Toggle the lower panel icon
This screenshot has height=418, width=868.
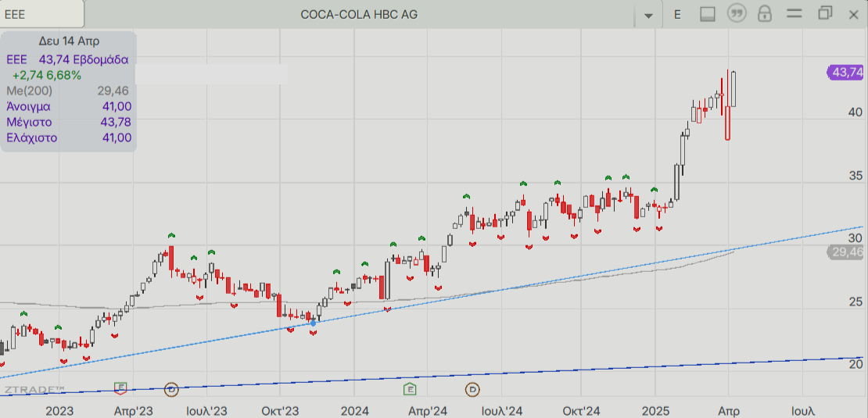pyautogui.click(x=708, y=14)
